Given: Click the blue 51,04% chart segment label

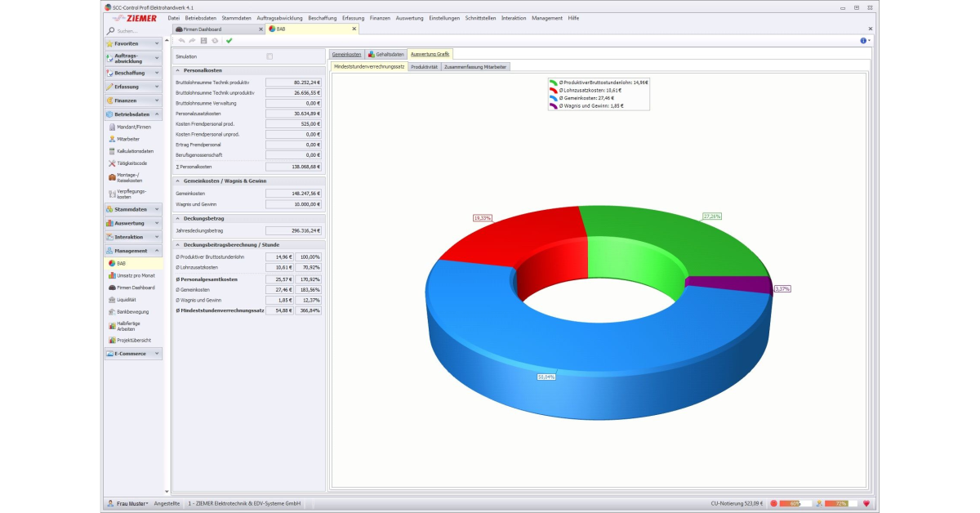Looking at the screenshot, I should [x=546, y=377].
